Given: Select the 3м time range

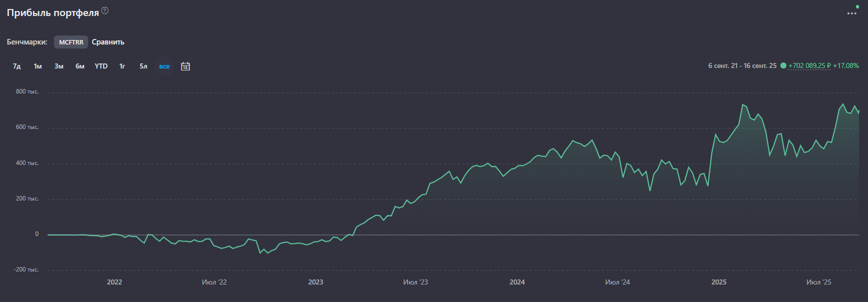Looking at the screenshot, I should (59, 66).
